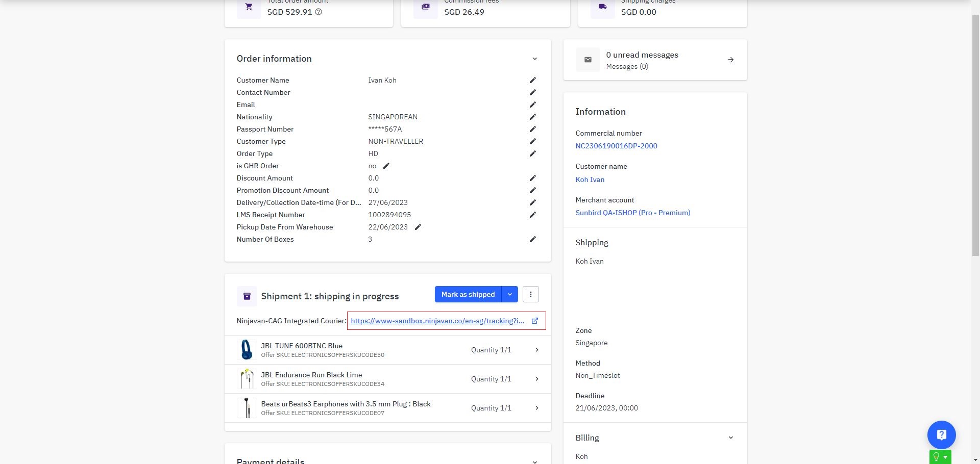Click info icon beside total order amount
Screen dimensions: 980x464
coord(318,12)
